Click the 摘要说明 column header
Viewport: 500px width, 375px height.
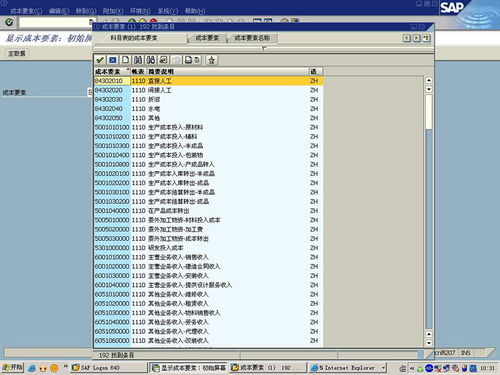click(x=228, y=72)
